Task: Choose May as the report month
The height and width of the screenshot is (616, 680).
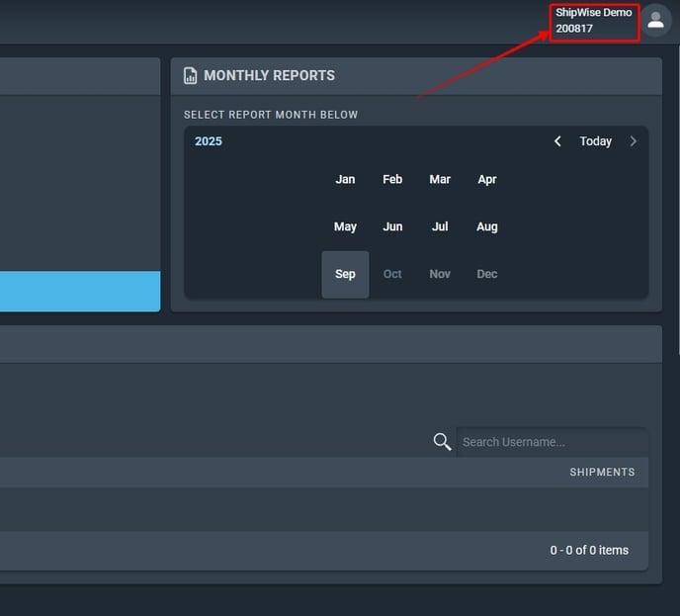Action: pos(345,226)
